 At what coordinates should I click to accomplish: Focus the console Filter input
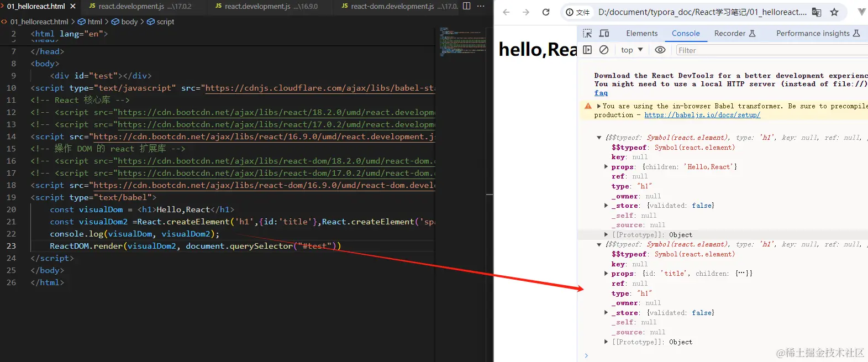click(x=772, y=50)
